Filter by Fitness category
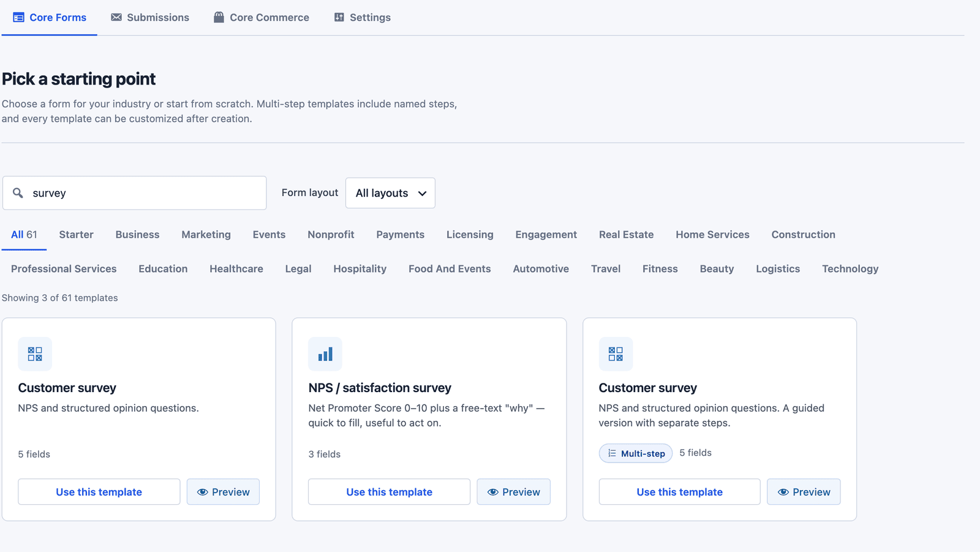 pyautogui.click(x=660, y=269)
